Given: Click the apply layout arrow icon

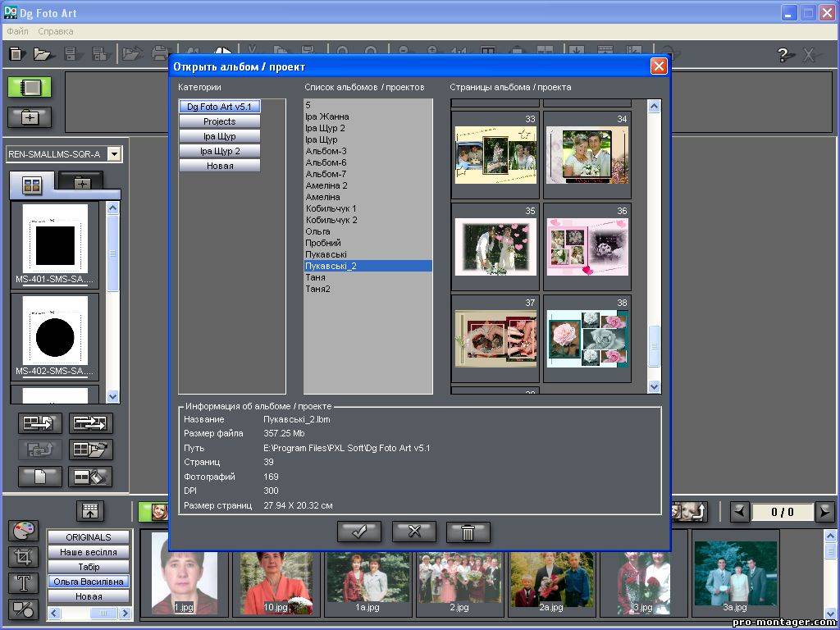Looking at the screenshot, I should tap(41, 423).
